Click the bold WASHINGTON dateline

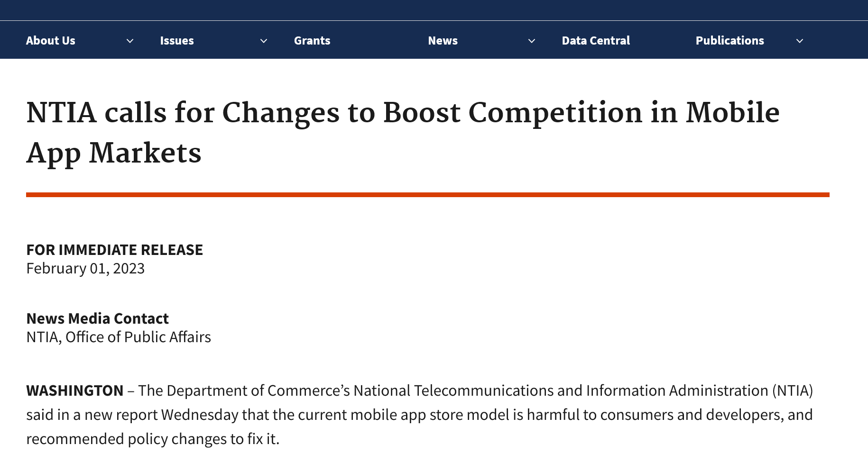coord(74,390)
